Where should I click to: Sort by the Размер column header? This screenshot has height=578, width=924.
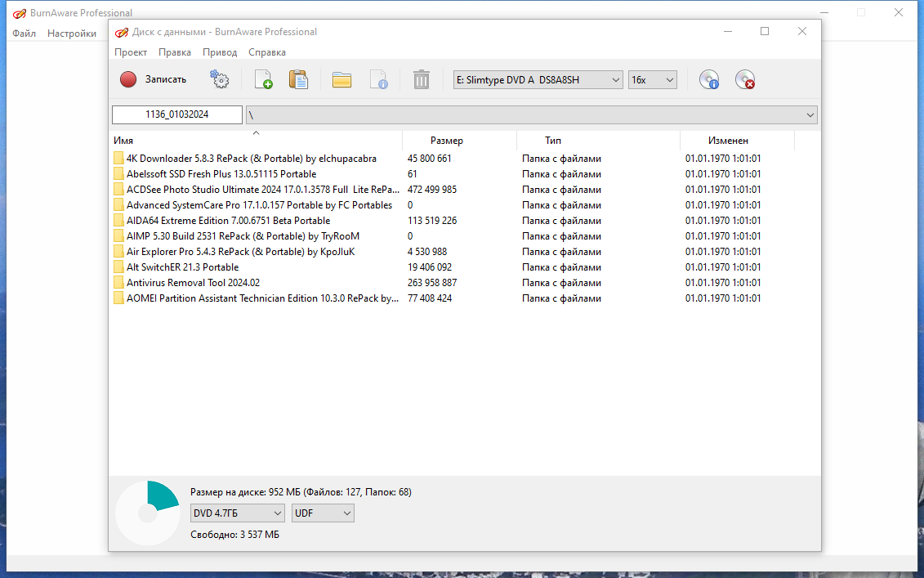(460, 141)
